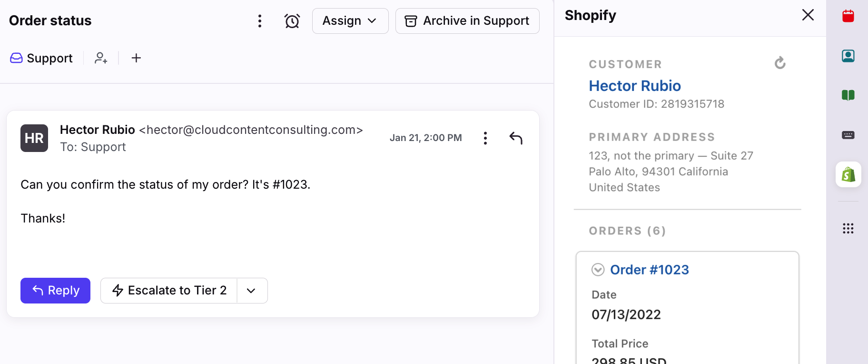This screenshot has height=364, width=868.
Task: Click the plus icon next to Support
Action: tap(136, 58)
